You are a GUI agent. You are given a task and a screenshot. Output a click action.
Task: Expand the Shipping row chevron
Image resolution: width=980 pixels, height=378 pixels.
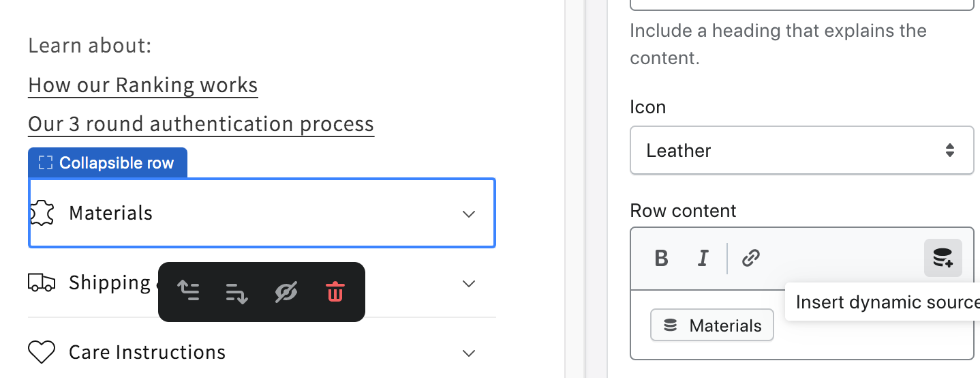[x=468, y=283]
